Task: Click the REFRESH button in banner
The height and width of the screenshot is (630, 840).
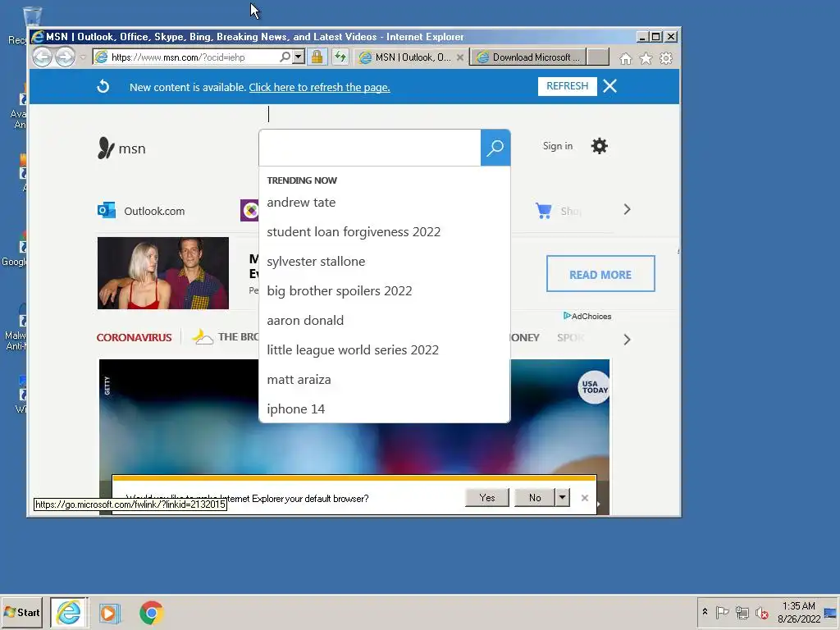Action: click(568, 86)
